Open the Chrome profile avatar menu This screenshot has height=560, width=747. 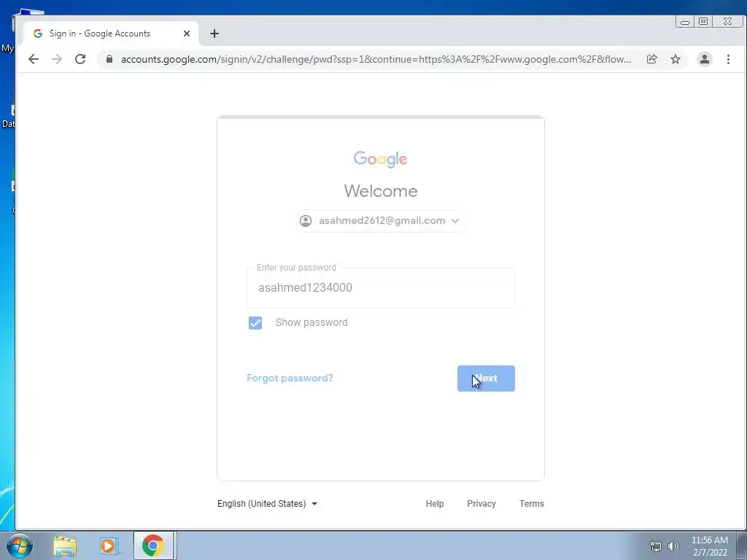704,59
